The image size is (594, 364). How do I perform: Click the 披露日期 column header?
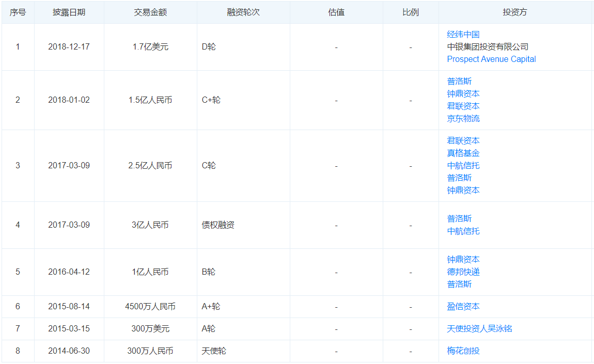click(69, 12)
